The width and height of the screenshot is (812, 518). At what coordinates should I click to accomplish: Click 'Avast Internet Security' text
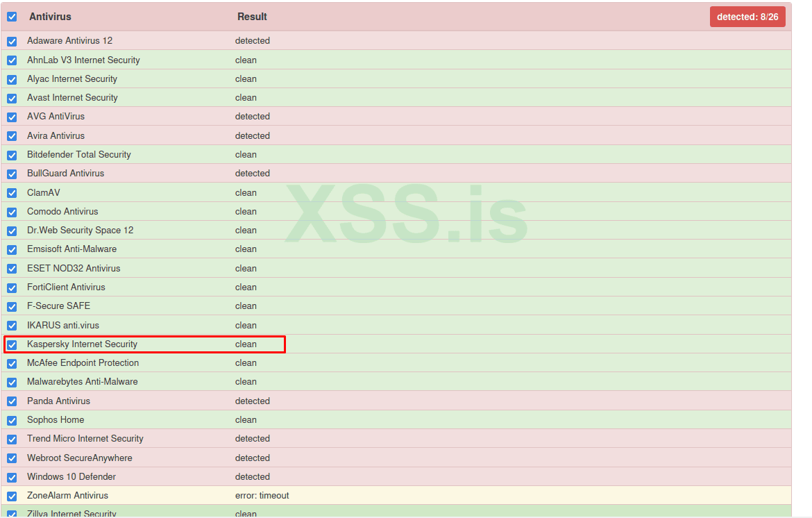click(72, 97)
